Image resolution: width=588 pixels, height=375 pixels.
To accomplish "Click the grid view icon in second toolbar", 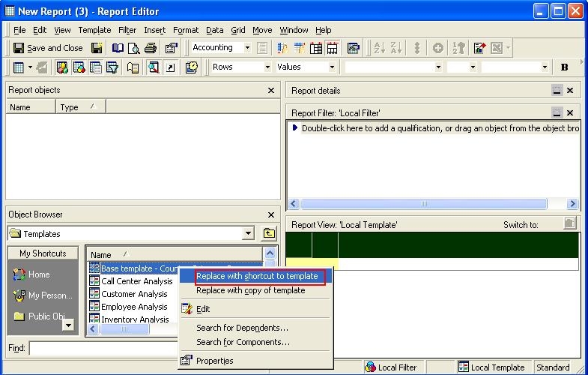I will coord(19,67).
